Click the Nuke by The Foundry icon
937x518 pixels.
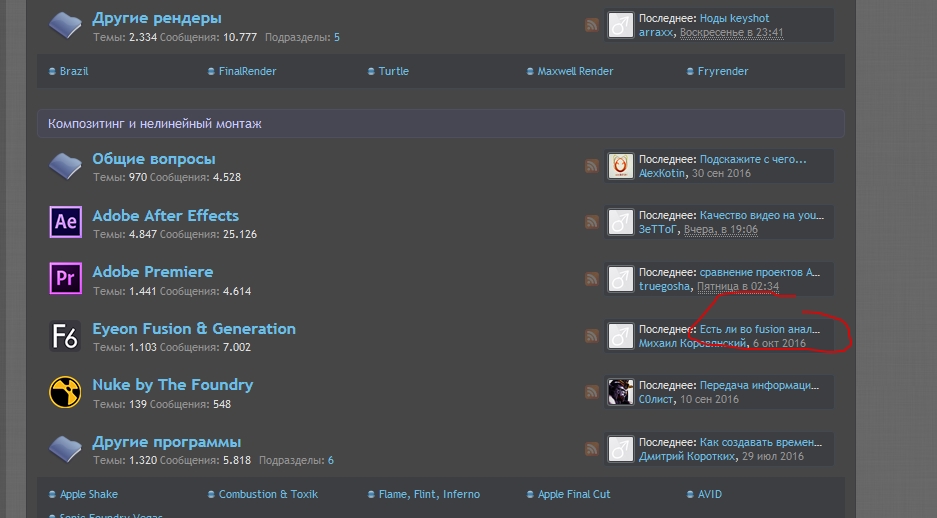point(66,392)
